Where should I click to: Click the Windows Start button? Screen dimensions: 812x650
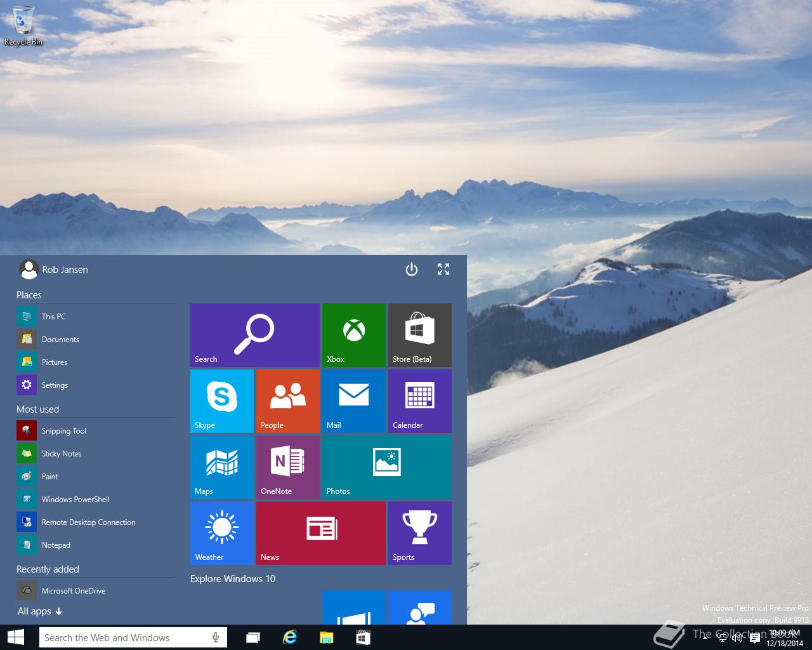[x=16, y=637]
